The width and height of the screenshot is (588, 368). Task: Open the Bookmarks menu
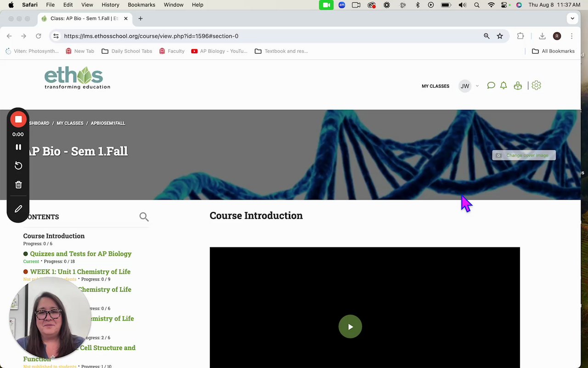point(141,5)
